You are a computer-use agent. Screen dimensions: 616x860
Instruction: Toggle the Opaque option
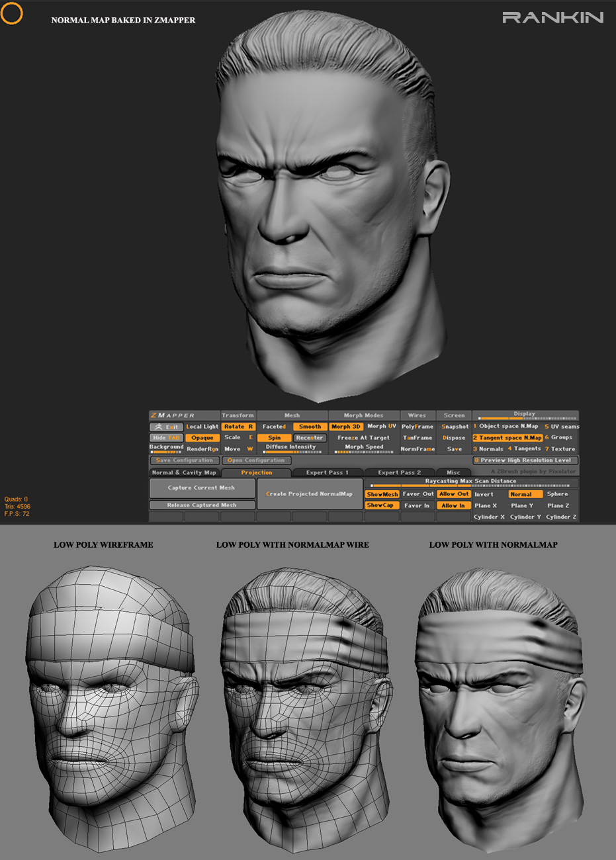tap(202, 438)
